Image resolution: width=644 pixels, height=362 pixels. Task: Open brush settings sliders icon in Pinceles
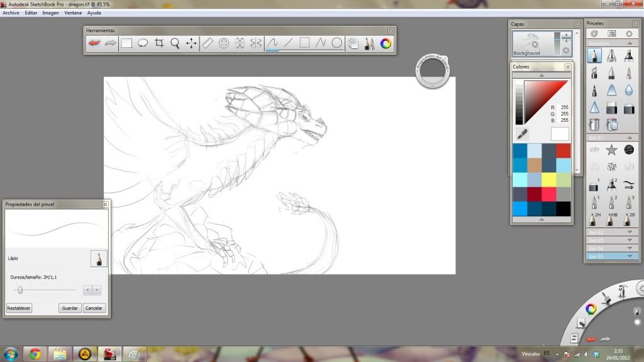[611, 34]
